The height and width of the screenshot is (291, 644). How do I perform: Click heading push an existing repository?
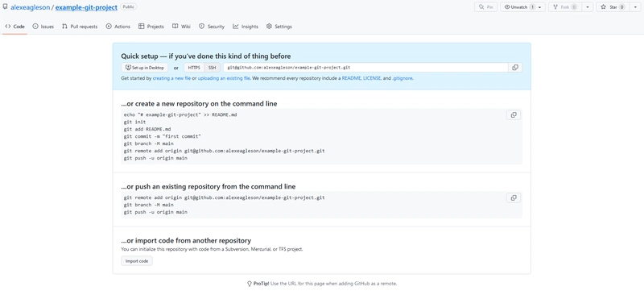point(208,186)
